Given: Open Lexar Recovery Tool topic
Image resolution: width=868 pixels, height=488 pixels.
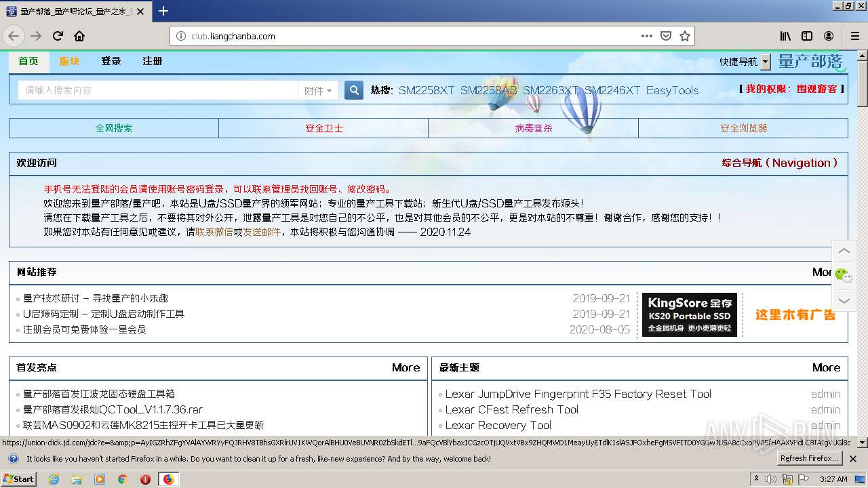Looking at the screenshot, I should click(x=498, y=425).
